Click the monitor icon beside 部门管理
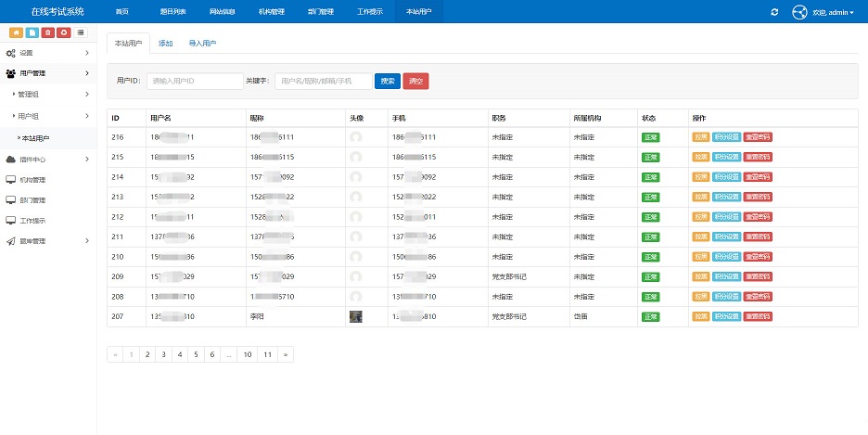 click(10, 200)
